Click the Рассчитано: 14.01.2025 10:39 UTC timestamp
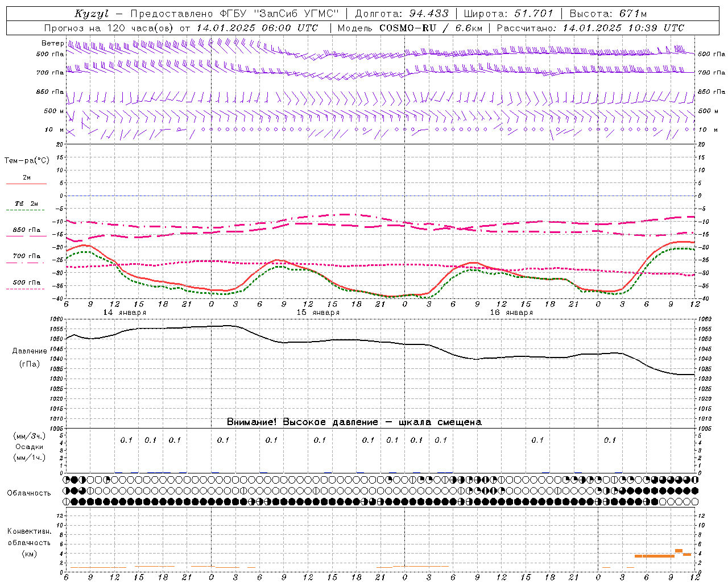 (590, 28)
